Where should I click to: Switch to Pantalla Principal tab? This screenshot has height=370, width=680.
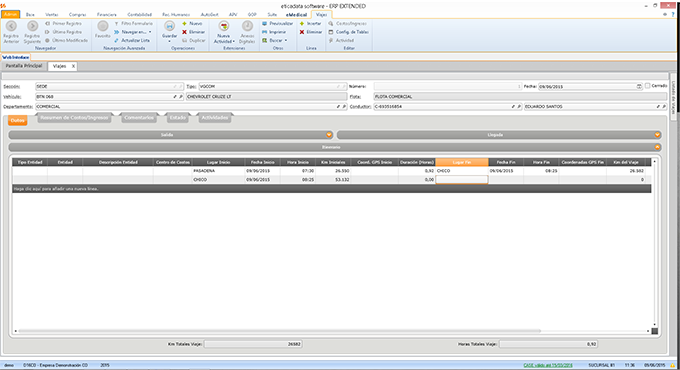(24, 66)
